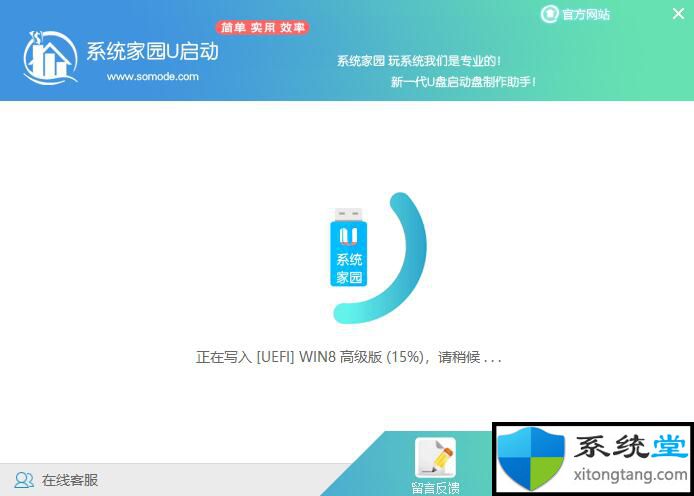Click the blue USB drive icon
Viewport: 694px width, 496px height.
[348, 247]
